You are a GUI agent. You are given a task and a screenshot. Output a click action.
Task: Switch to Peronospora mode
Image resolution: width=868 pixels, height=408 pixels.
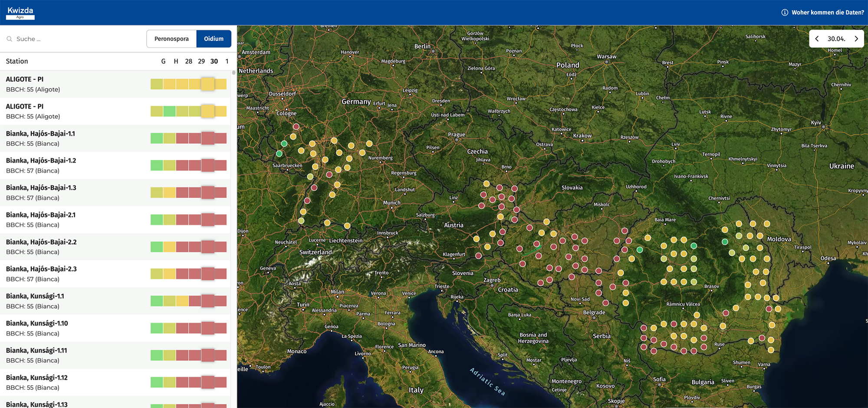pos(171,39)
